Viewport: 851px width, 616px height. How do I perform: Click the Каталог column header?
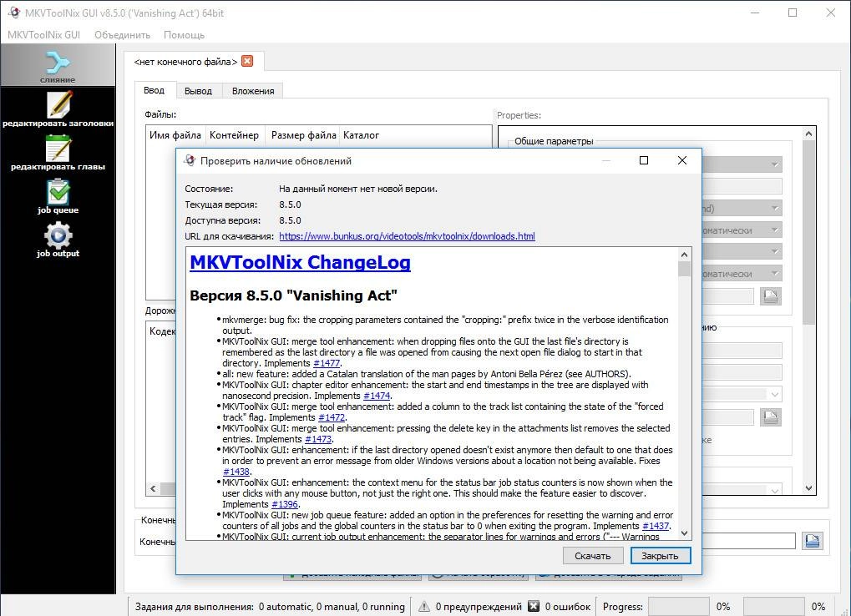(x=361, y=135)
